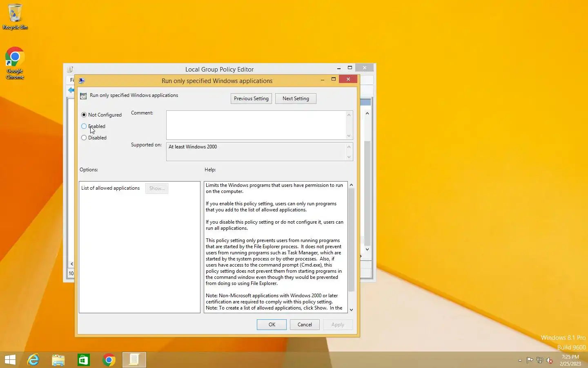The height and width of the screenshot is (368, 588).
Task: Maximize the policy setting dialog
Action: click(x=334, y=79)
